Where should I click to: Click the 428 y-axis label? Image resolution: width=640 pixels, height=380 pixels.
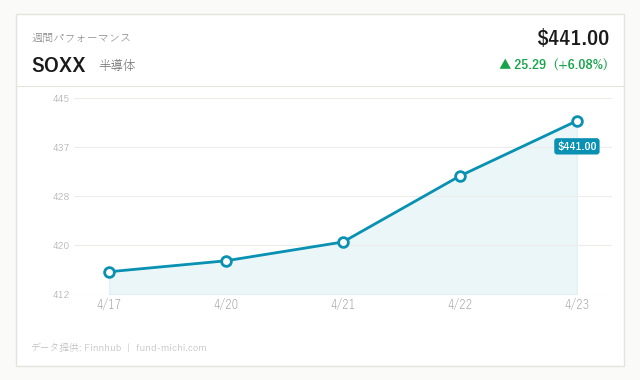[61, 196]
